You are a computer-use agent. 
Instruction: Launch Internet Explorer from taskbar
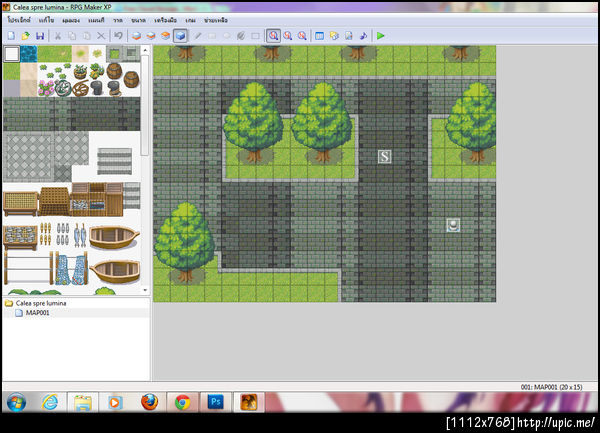point(50,402)
